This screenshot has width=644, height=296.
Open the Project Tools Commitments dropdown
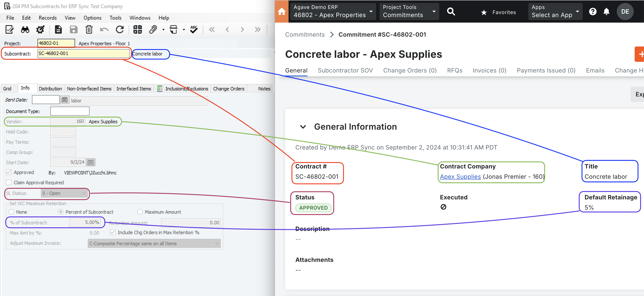click(x=409, y=12)
